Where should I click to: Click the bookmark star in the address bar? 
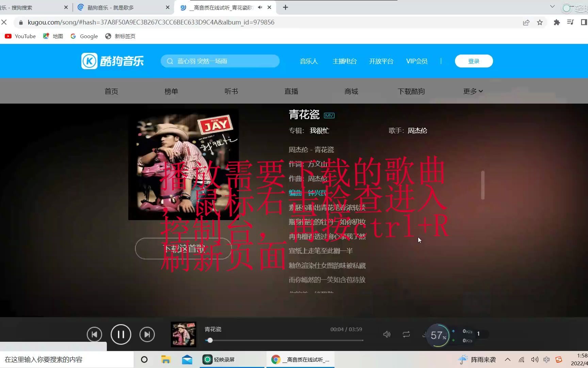click(540, 22)
